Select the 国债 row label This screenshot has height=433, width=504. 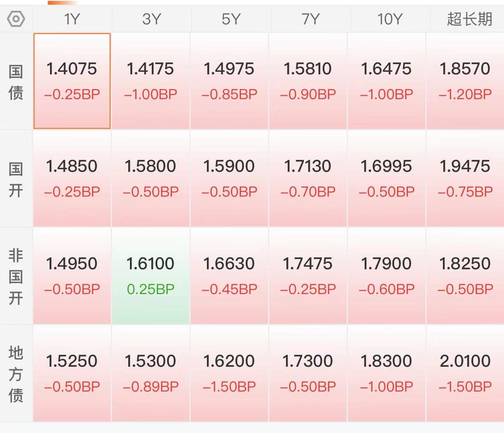pyautogui.click(x=16, y=82)
